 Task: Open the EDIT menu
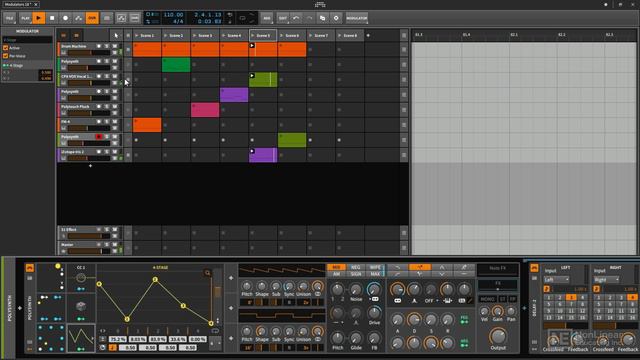coord(282,18)
